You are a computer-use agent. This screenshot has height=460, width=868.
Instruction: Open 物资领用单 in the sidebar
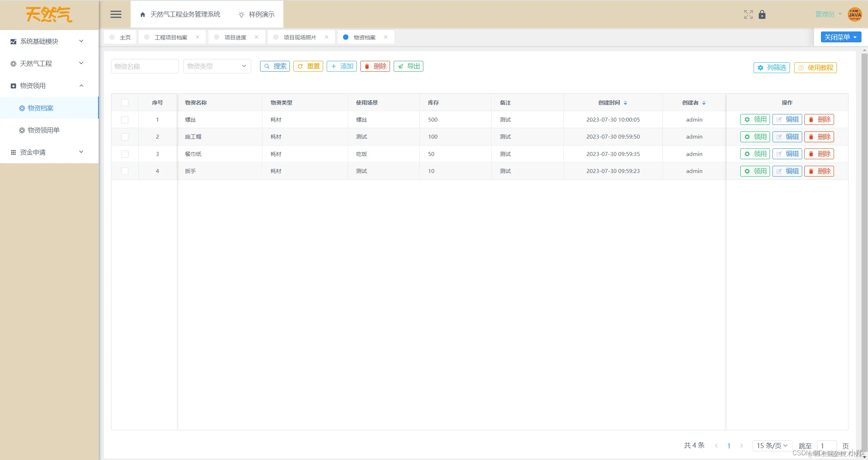pos(43,130)
